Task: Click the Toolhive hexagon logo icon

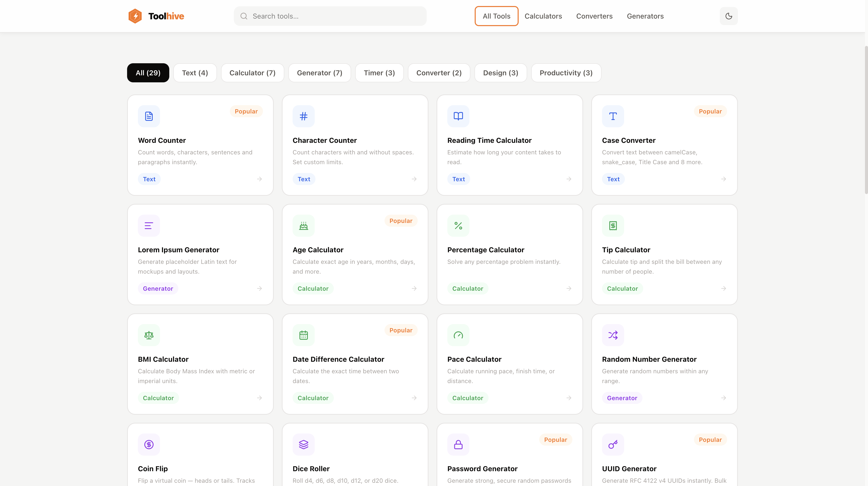Action: pyautogui.click(x=135, y=16)
